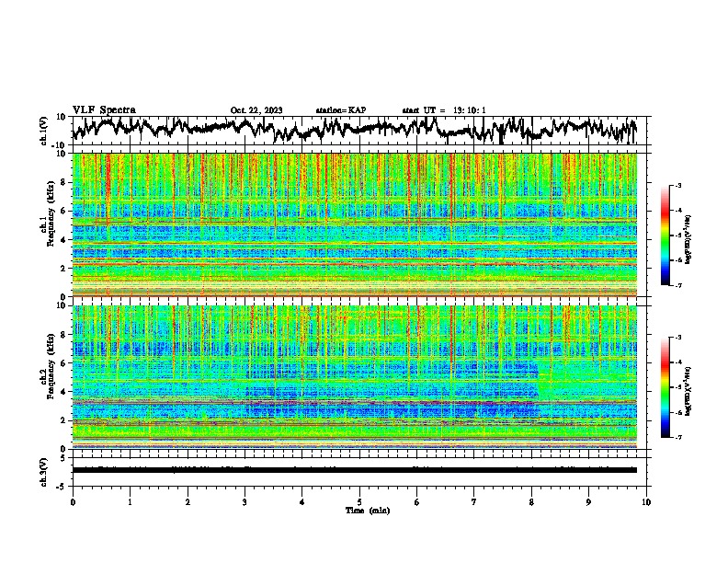
Task: Select the "start UT = 13:10: 1" label
Action: [444, 110]
